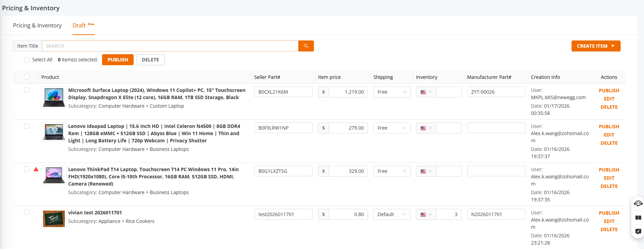Click the feedback speech-bubble pencil icon

(x=638, y=232)
